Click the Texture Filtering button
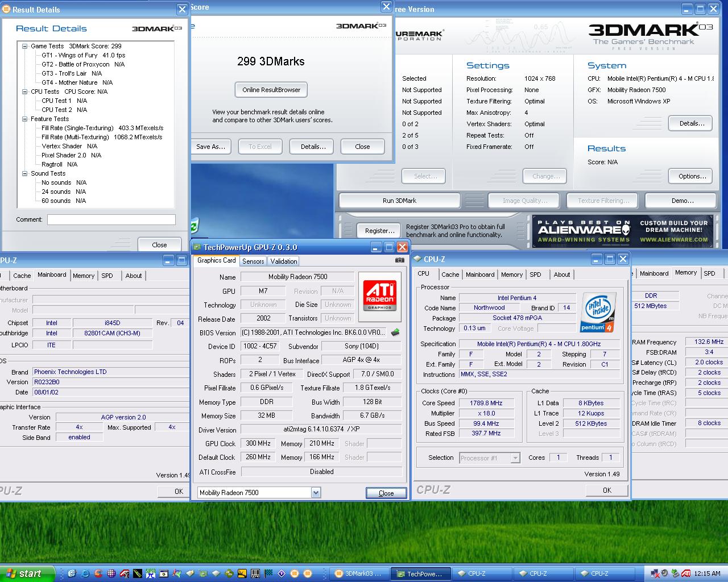This screenshot has width=728, height=582. (x=603, y=201)
